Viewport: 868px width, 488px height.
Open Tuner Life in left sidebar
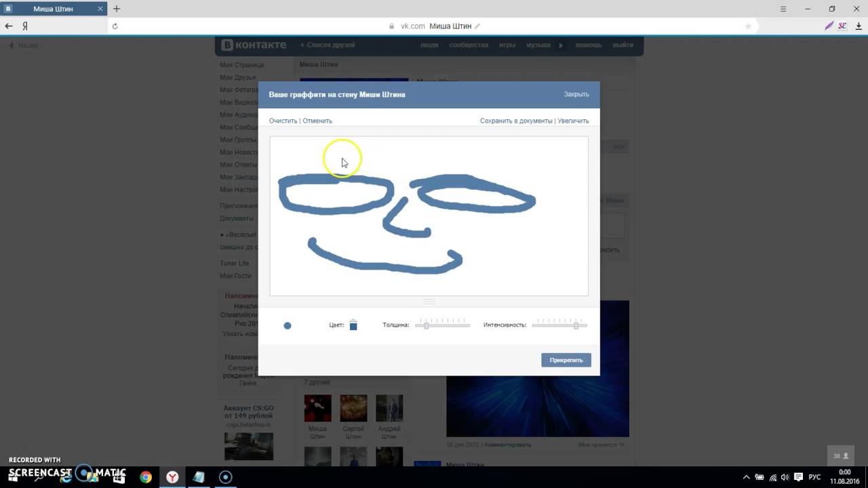point(235,263)
